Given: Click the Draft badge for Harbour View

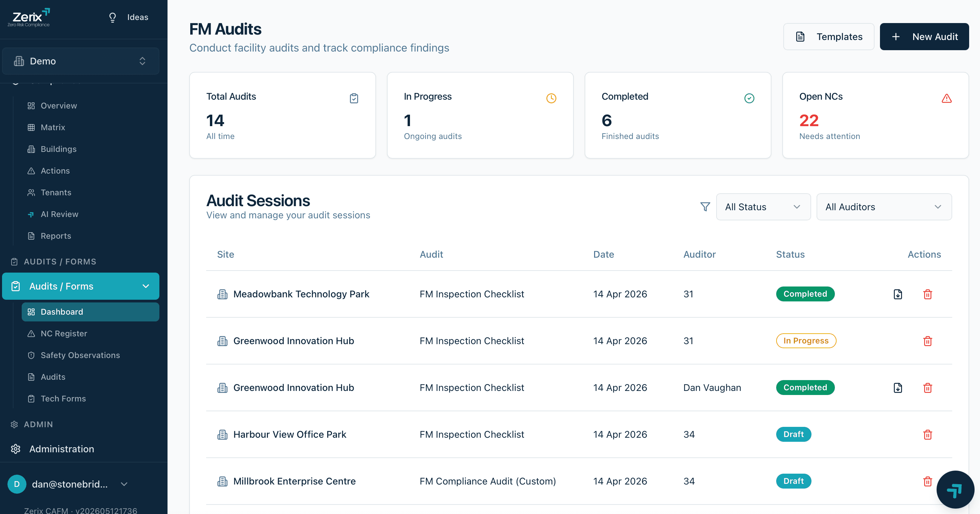Looking at the screenshot, I should [793, 434].
